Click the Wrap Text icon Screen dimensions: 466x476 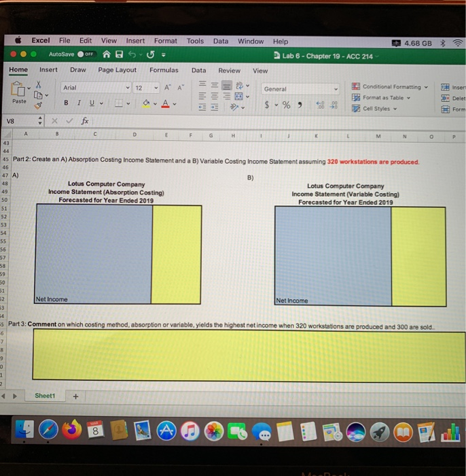[x=239, y=85]
